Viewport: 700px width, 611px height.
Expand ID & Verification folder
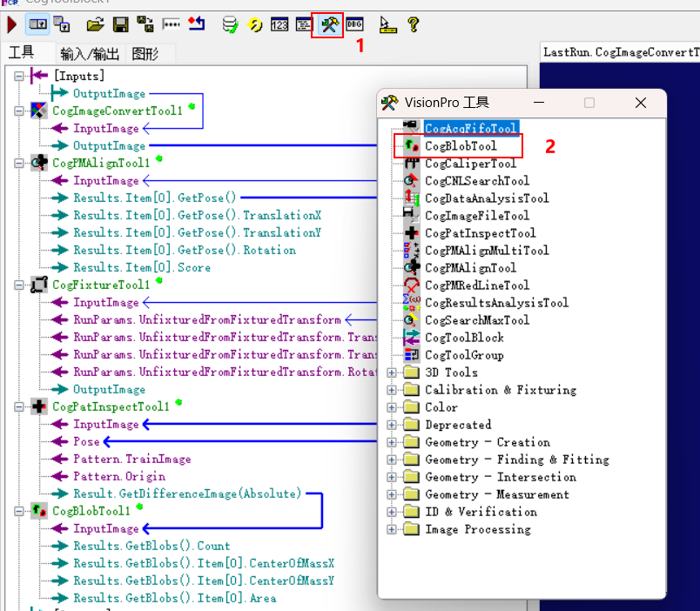392,512
